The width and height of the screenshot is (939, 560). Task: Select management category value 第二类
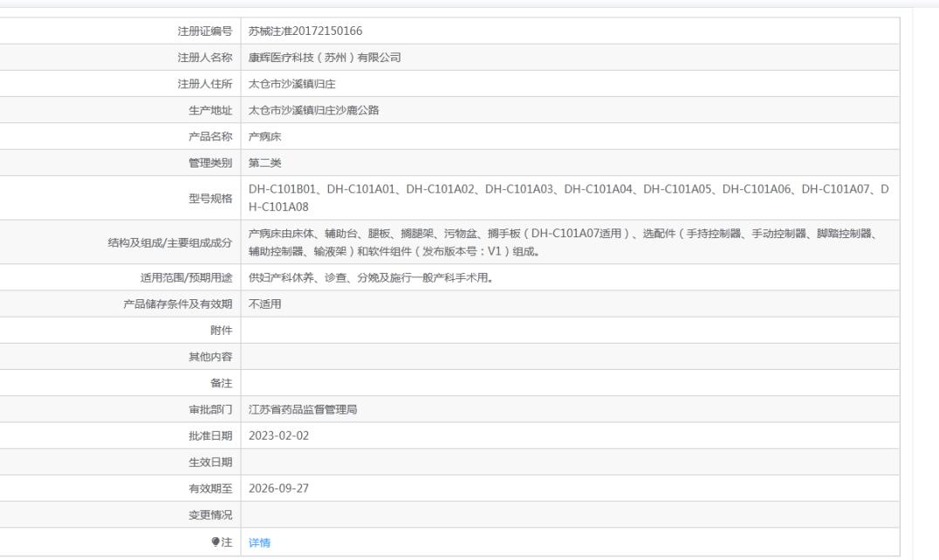click(x=264, y=163)
